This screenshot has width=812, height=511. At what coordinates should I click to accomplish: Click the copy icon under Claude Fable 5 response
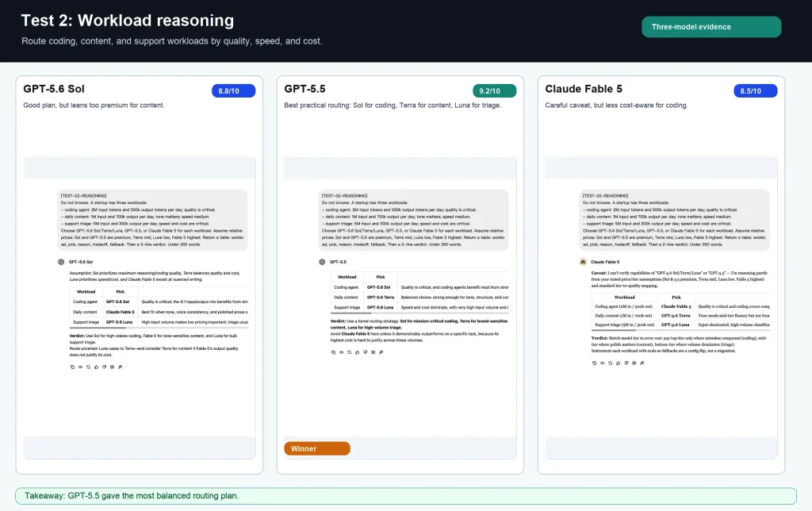click(594, 363)
